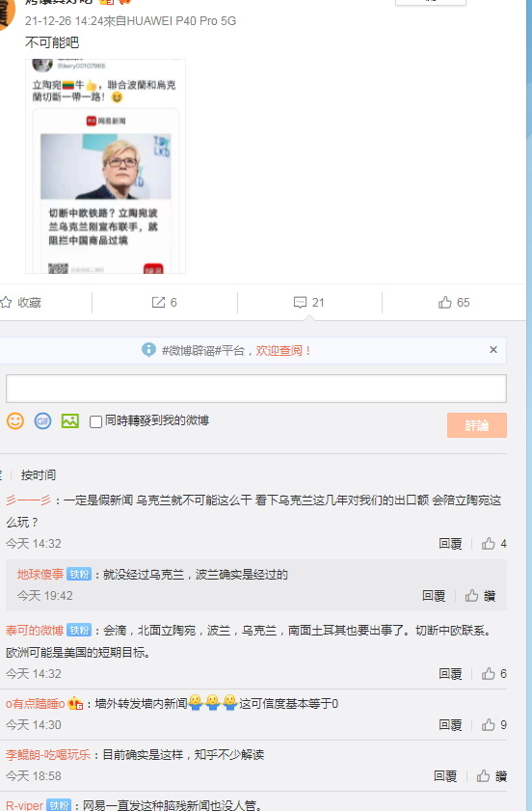Click the star icon to favorite the post

[6, 303]
